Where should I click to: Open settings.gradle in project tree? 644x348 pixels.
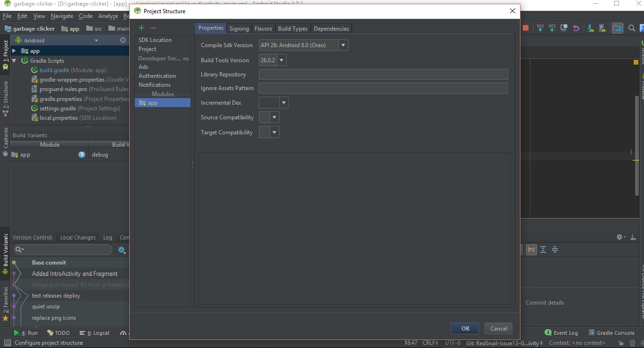point(75,108)
